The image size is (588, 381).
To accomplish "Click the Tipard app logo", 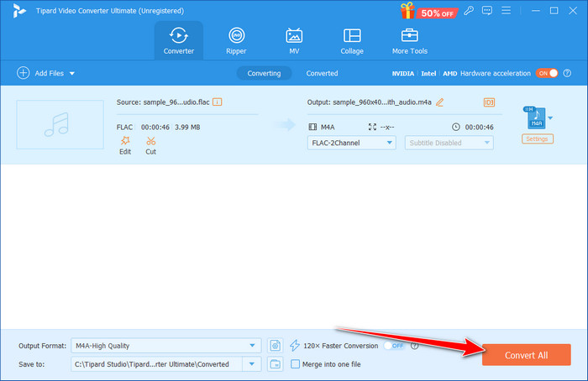I will coord(18,10).
